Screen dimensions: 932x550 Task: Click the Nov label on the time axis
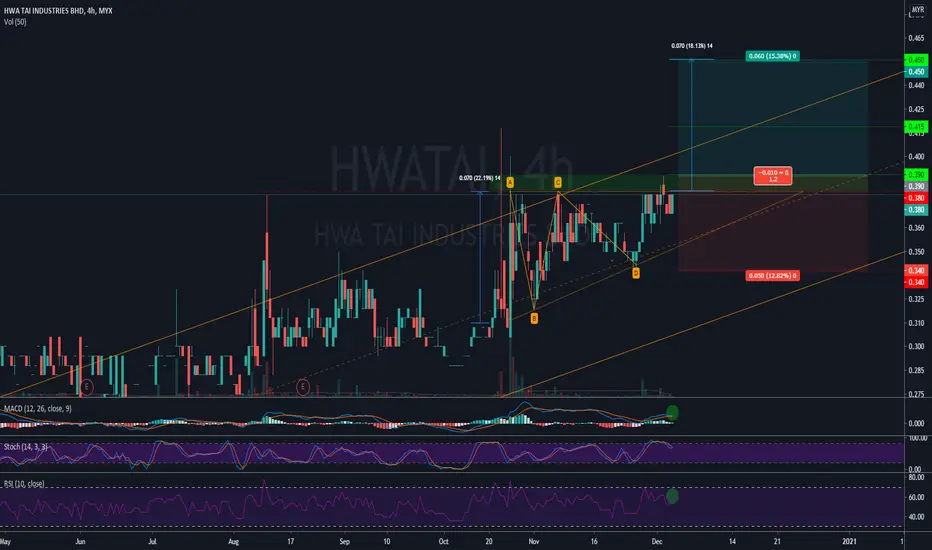pyautogui.click(x=534, y=542)
